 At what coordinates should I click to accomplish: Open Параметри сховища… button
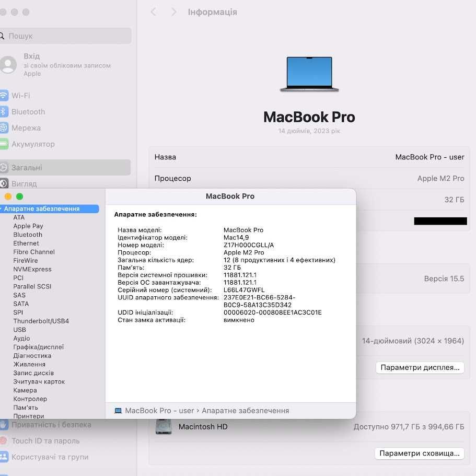[419, 453]
